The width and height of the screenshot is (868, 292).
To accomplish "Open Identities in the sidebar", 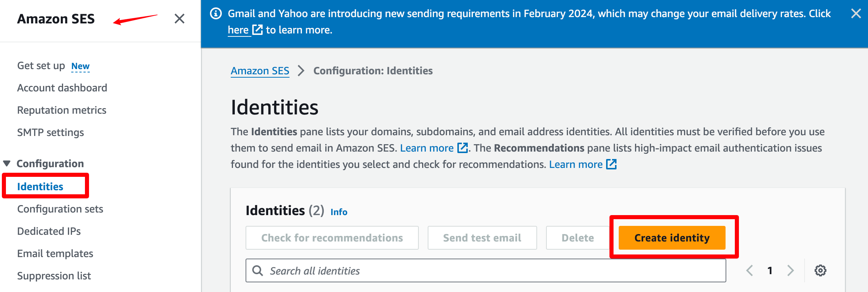I will click(40, 186).
